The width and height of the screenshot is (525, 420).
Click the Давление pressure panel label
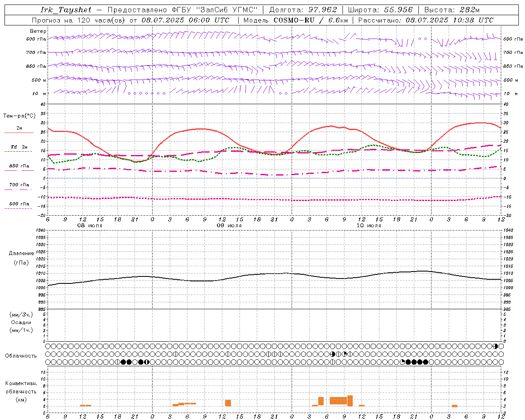21,253
